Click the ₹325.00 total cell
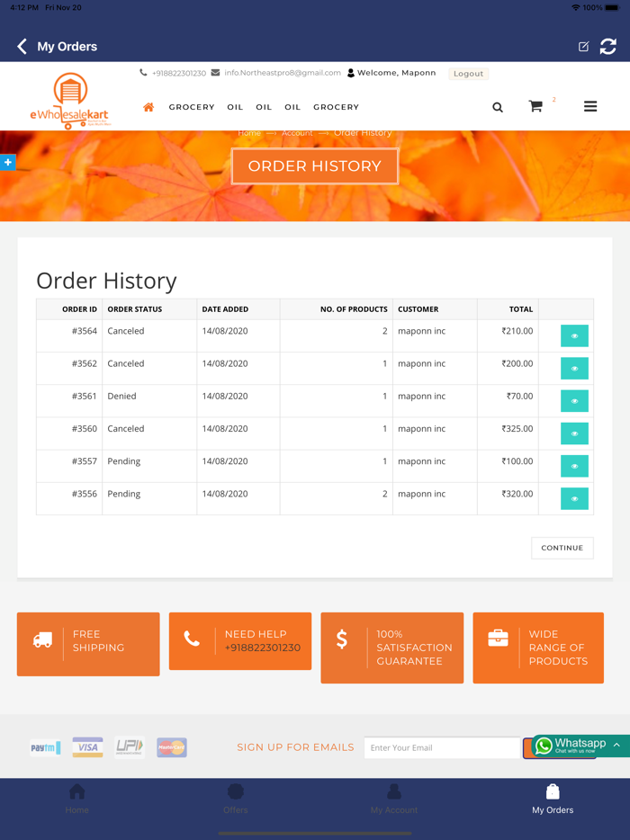Viewport: 630px width, 840px height. [x=508, y=433]
